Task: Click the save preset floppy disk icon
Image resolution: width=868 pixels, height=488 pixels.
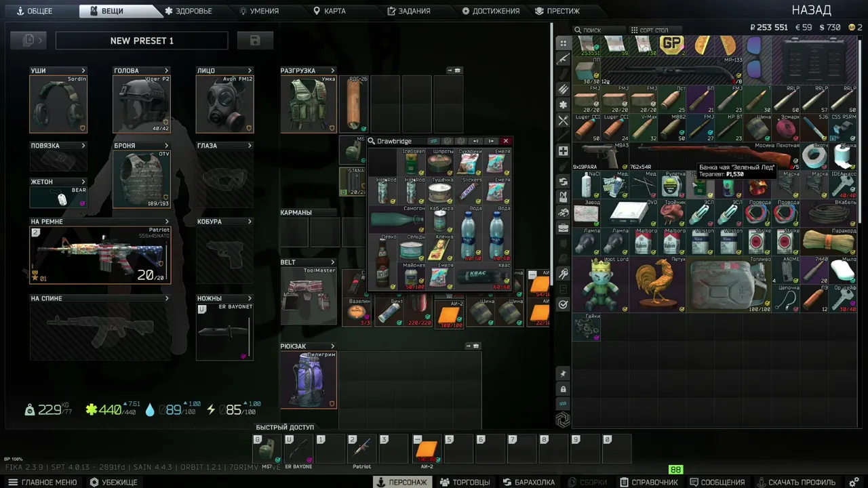Action: pyautogui.click(x=255, y=41)
